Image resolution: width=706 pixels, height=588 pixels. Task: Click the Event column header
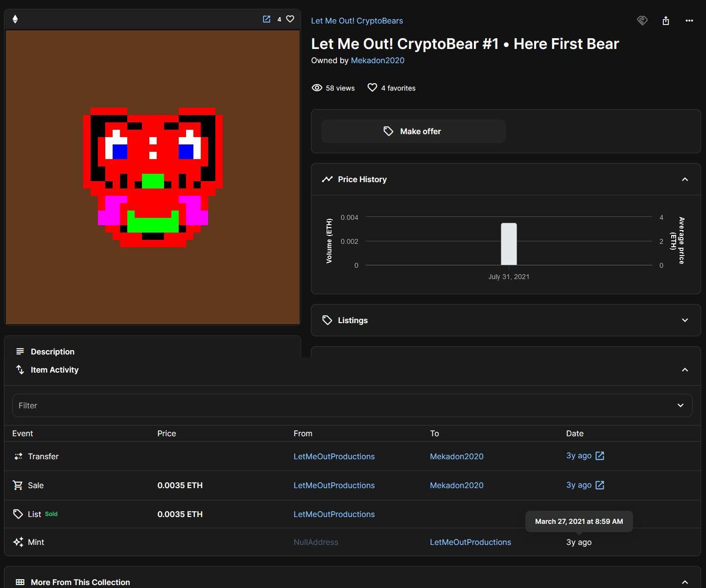point(23,433)
